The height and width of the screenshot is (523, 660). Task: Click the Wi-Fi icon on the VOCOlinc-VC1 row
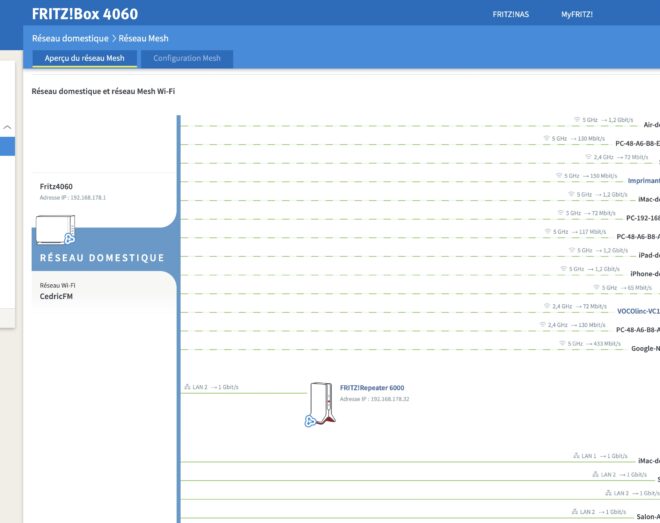(547, 306)
